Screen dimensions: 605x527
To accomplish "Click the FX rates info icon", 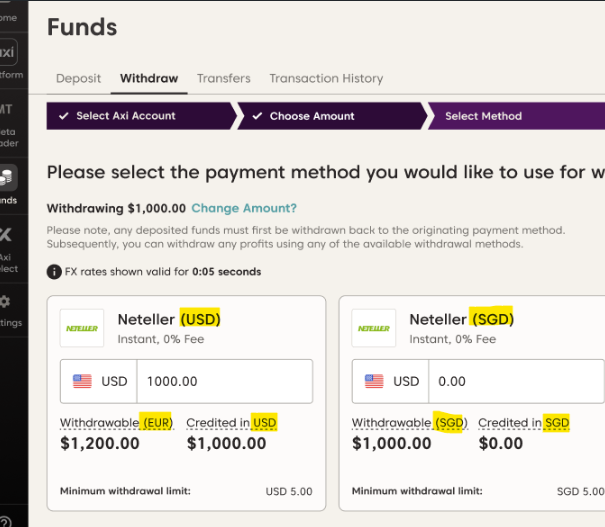I will (x=54, y=272).
